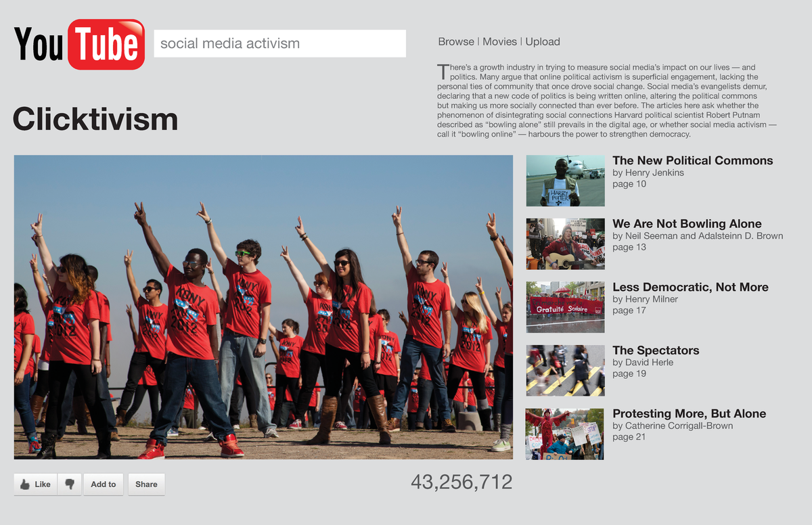Select Protesting More, But Alone title
Image resolution: width=812 pixels, height=525 pixels.
click(689, 413)
